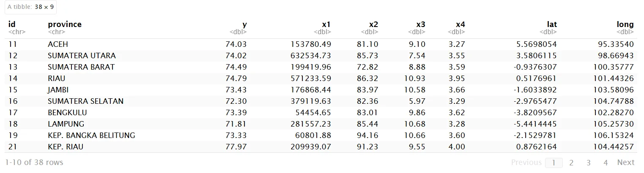Viewport: 644px width, 173px height.
Task: Click the Next page link
Action: tap(625, 162)
